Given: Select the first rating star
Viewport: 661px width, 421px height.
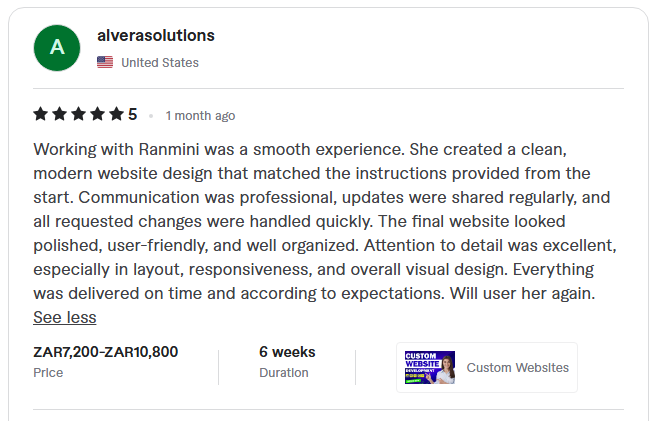Looking at the screenshot, I should tap(41, 114).
